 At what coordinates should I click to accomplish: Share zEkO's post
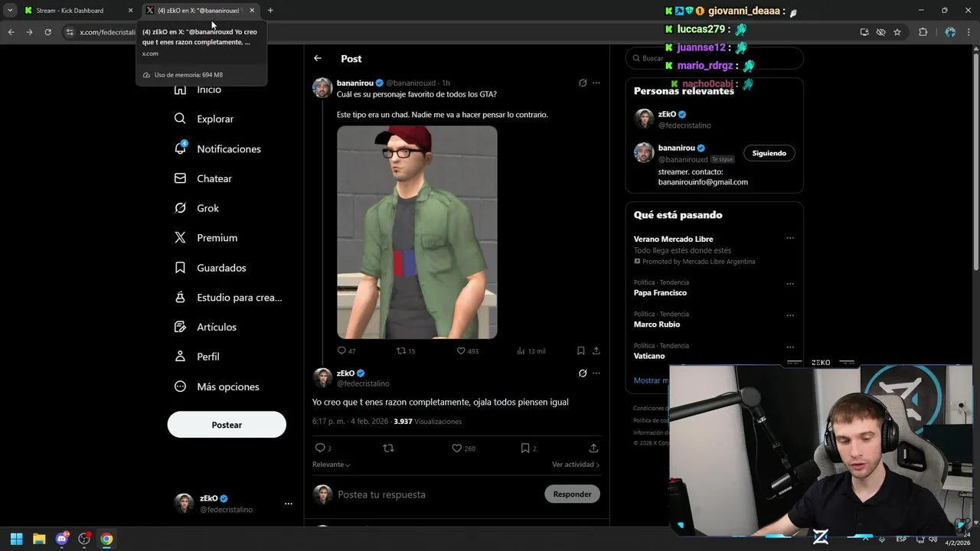(x=593, y=448)
